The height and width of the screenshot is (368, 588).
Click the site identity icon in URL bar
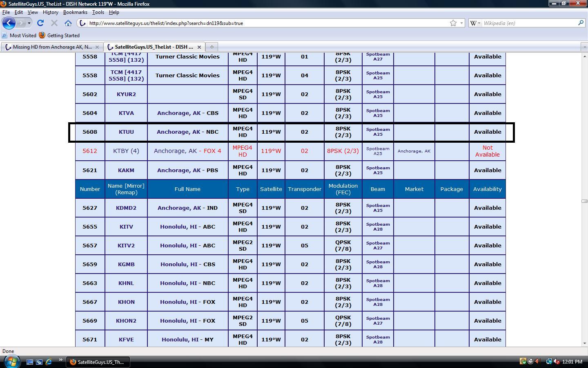(x=82, y=23)
